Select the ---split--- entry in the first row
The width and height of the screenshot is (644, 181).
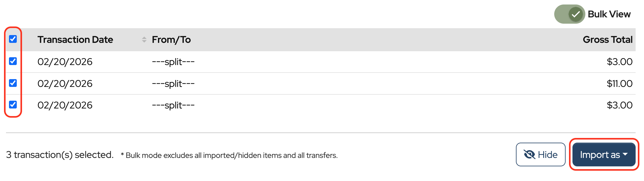tap(173, 62)
